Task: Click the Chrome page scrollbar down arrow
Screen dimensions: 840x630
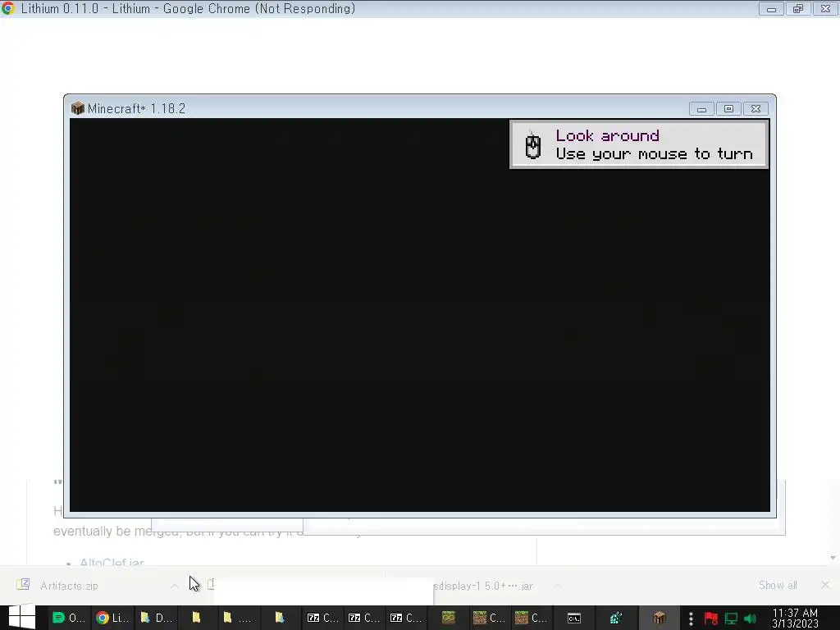Action: (833, 558)
